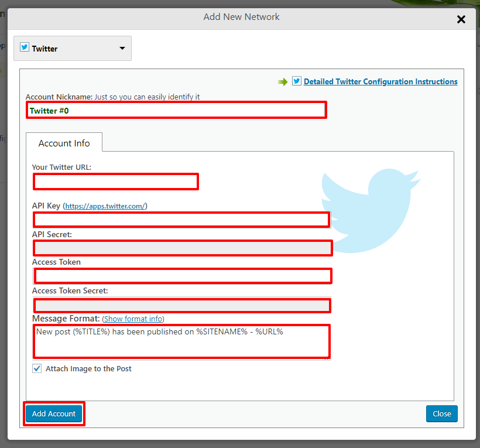Screen dimensions: 480x448
Task: Close the Add New Network dialog with X
Action: [461, 19]
